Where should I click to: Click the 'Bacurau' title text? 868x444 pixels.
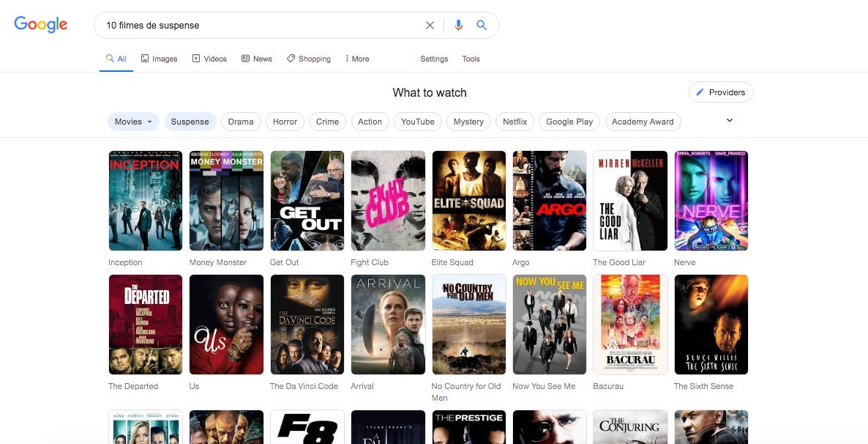coord(608,386)
